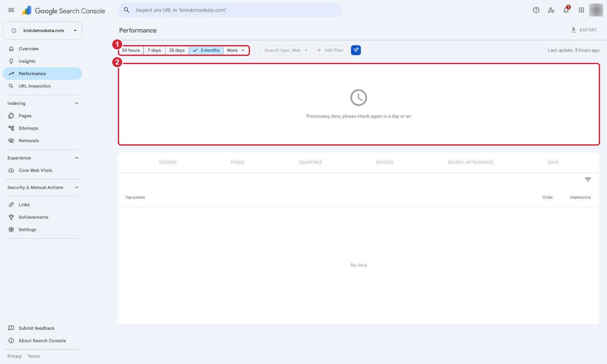Open Performance in the sidebar
The width and height of the screenshot is (607, 364).
coord(42,74)
